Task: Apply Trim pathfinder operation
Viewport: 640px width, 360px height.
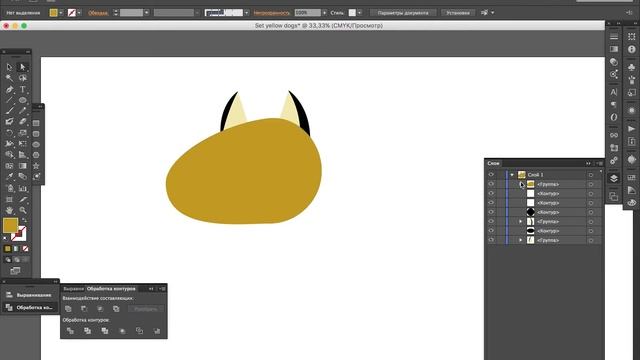Action: [87, 331]
